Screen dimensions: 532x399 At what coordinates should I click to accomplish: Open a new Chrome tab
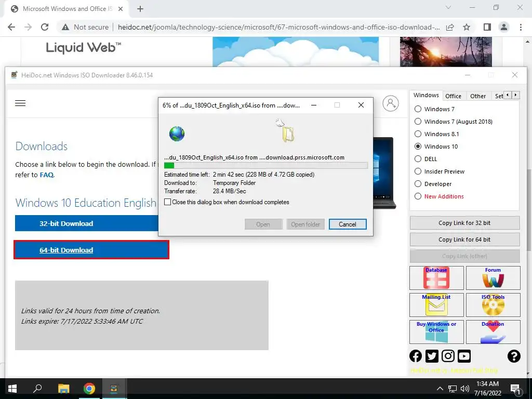140,9
